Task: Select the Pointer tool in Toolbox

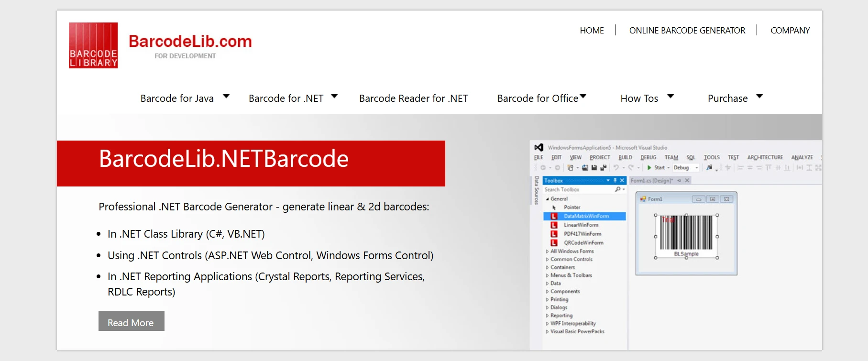Action: 571,208
